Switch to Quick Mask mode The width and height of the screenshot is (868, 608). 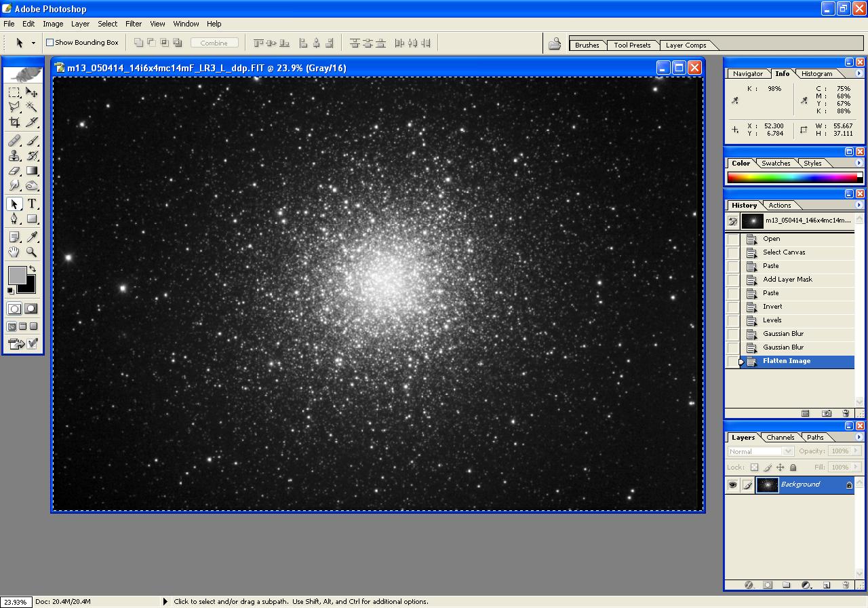pos(31,309)
